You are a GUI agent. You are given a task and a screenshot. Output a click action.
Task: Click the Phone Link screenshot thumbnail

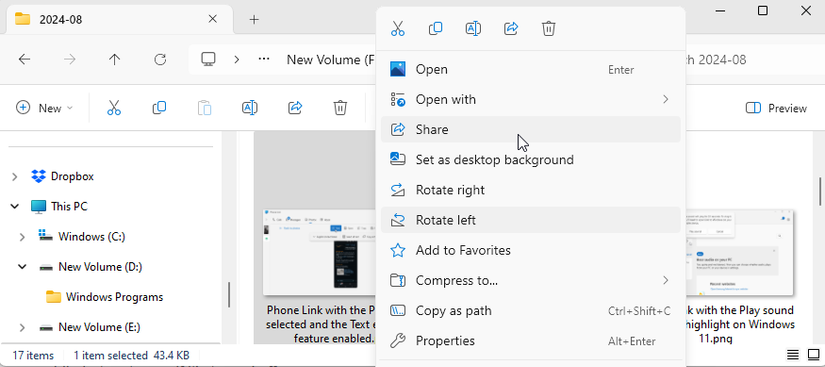point(319,252)
